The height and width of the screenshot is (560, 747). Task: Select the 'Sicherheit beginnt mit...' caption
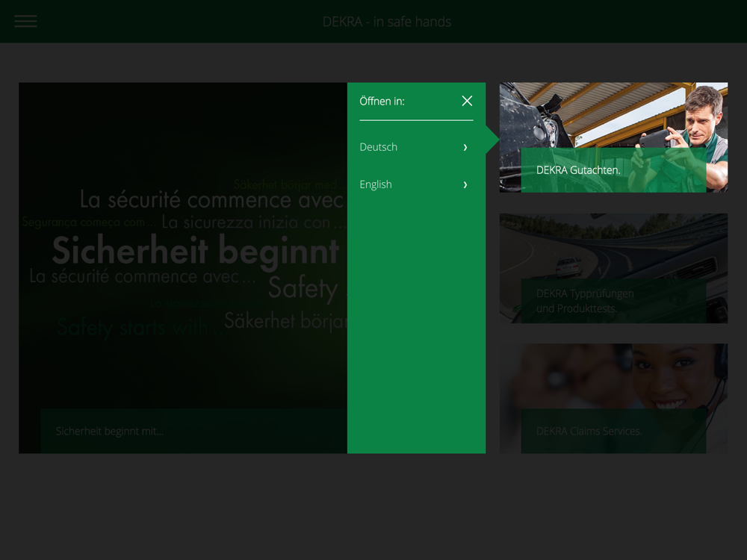(x=110, y=431)
